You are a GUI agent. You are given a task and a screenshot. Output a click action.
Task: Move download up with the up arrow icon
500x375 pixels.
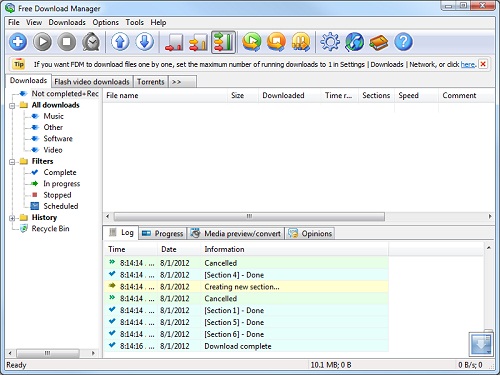click(x=120, y=42)
